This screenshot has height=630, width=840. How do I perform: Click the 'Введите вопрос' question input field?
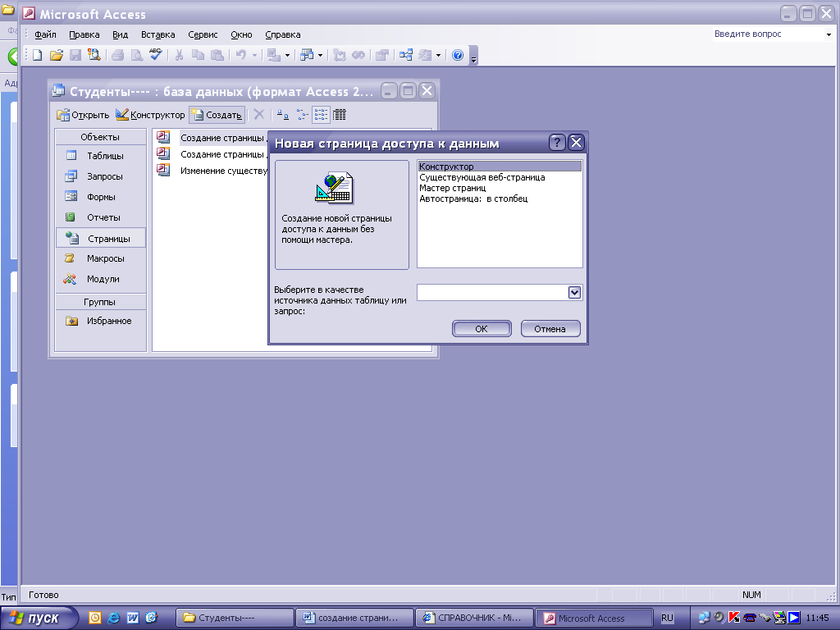pyautogui.click(x=767, y=34)
